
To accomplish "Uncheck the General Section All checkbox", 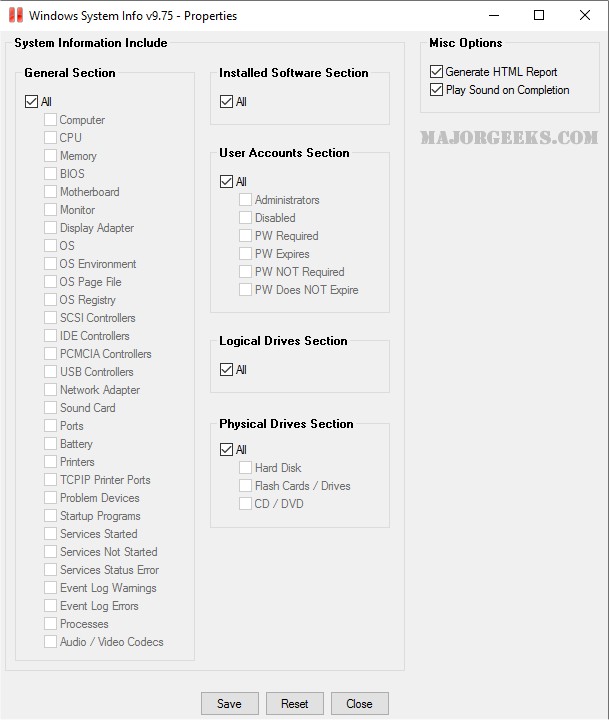I will 31,102.
